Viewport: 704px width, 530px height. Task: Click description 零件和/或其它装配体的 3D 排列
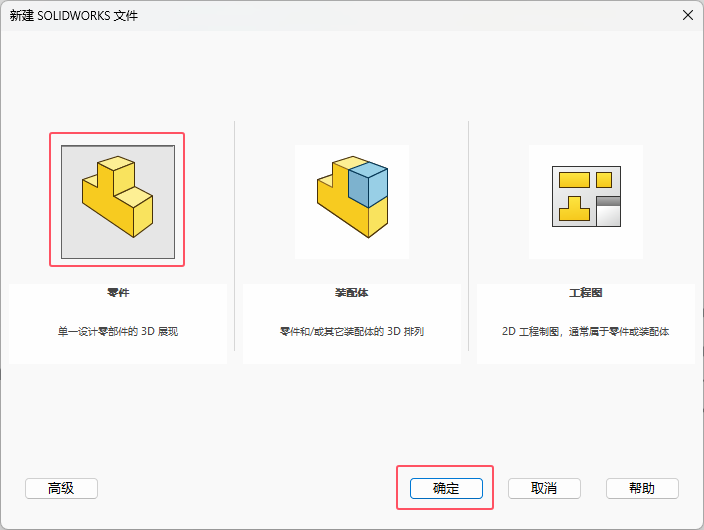(x=352, y=331)
